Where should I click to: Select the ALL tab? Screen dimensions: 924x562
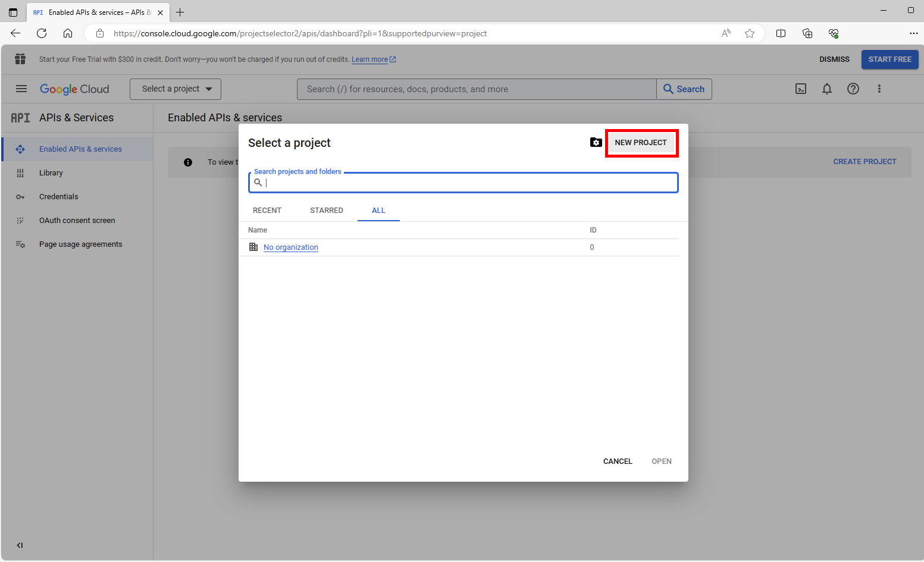[378, 211]
